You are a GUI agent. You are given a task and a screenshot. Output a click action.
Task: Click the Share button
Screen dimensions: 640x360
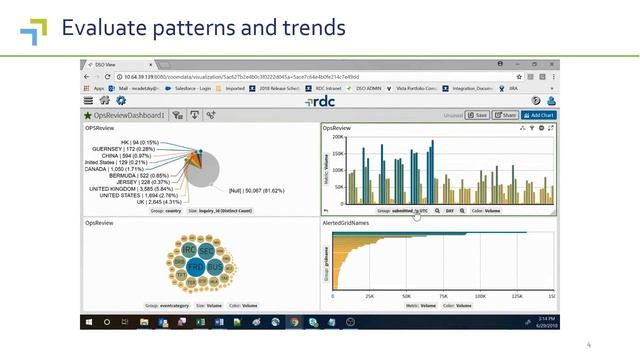pos(505,116)
